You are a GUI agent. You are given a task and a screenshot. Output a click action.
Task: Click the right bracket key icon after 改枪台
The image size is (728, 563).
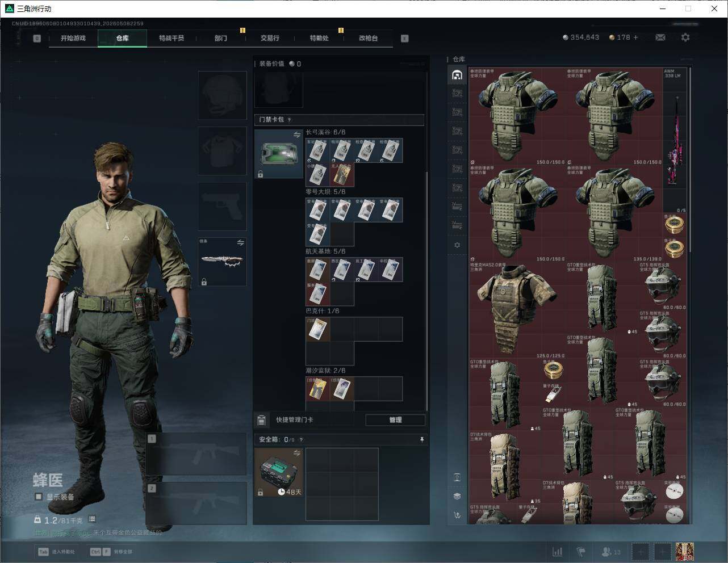click(x=405, y=39)
